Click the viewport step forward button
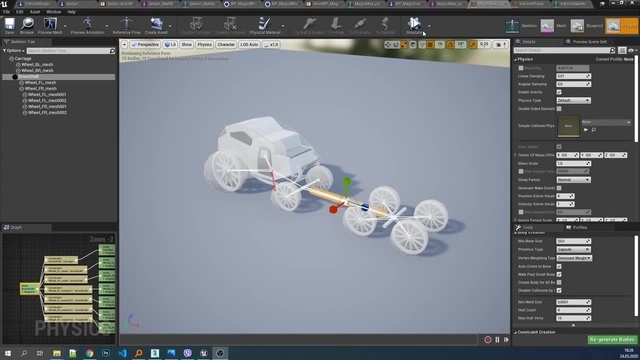The image size is (640, 360). (x=506, y=340)
